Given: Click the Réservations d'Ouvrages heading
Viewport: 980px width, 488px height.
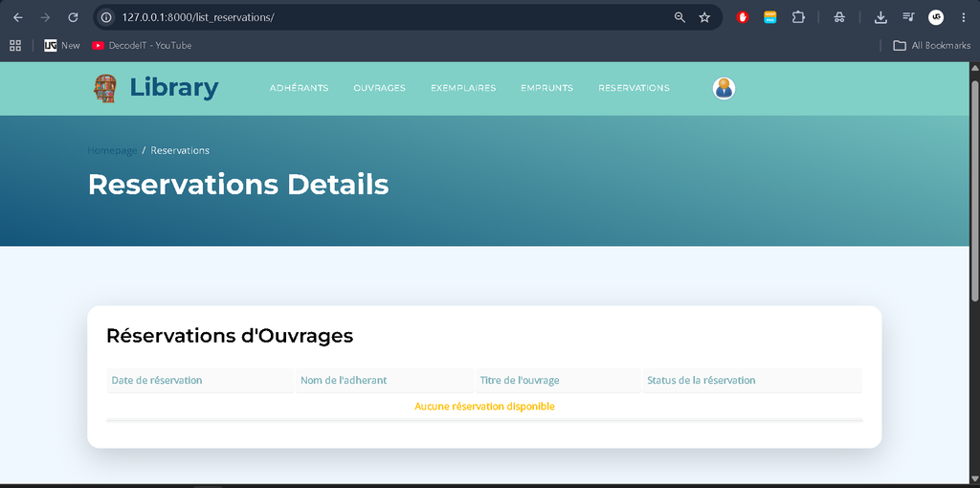Looking at the screenshot, I should pyautogui.click(x=230, y=336).
